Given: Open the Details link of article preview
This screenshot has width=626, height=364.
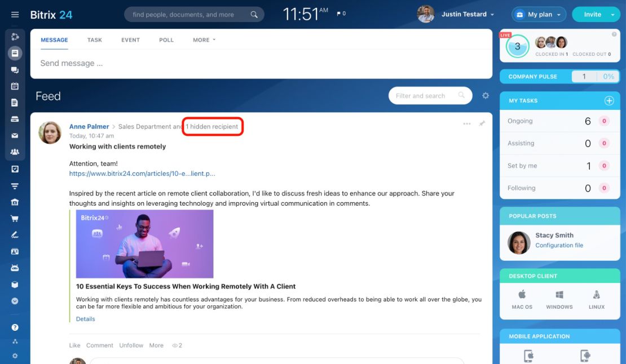Looking at the screenshot, I should pyautogui.click(x=85, y=319).
